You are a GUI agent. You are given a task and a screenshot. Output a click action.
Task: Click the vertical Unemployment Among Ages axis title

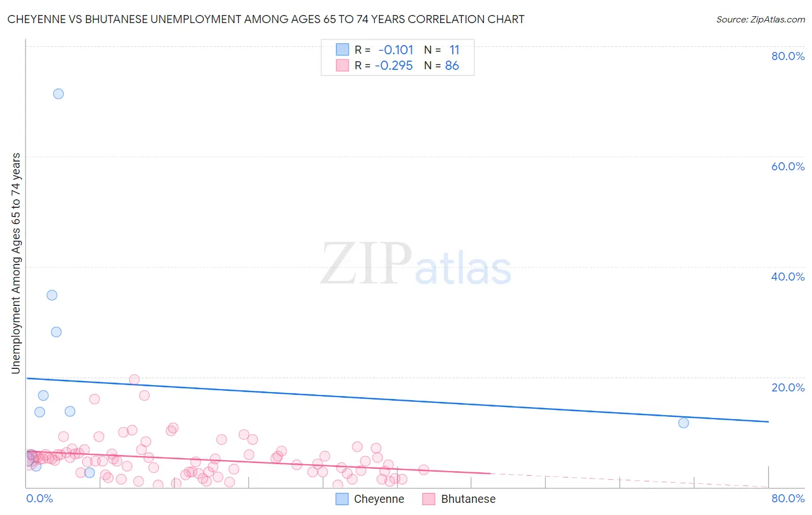click(16, 263)
